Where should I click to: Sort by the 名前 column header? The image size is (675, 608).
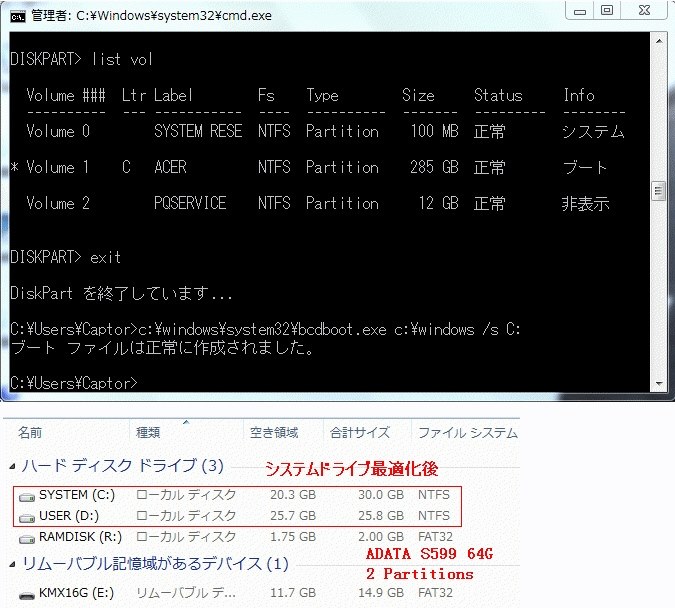click(x=30, y=432)
